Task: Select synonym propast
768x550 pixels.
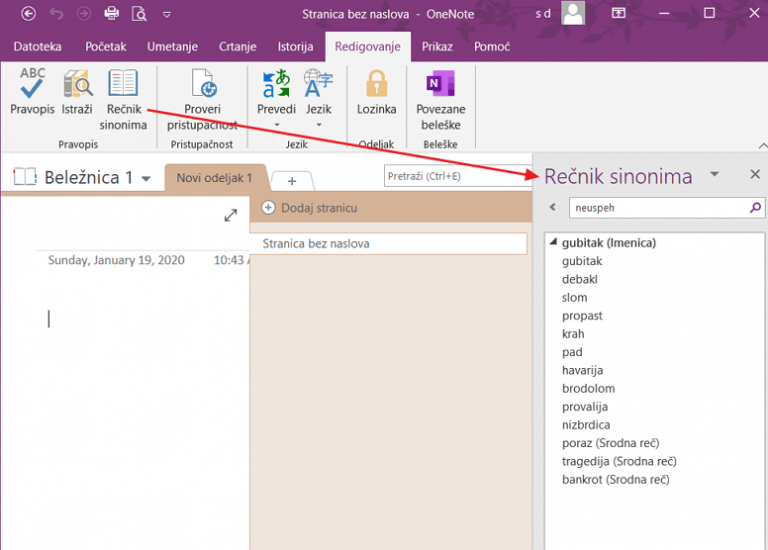Action: click(x=582, y=315)
